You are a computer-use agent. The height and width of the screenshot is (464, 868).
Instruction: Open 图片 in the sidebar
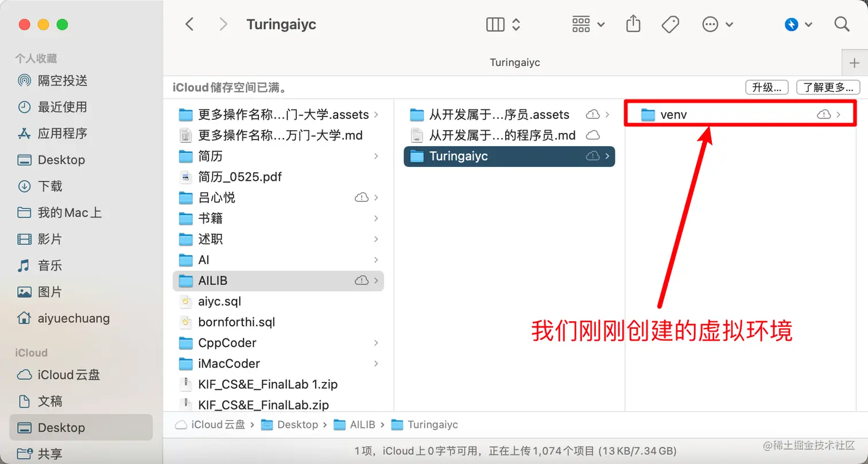pyautogui.click(x=81, y=291)
